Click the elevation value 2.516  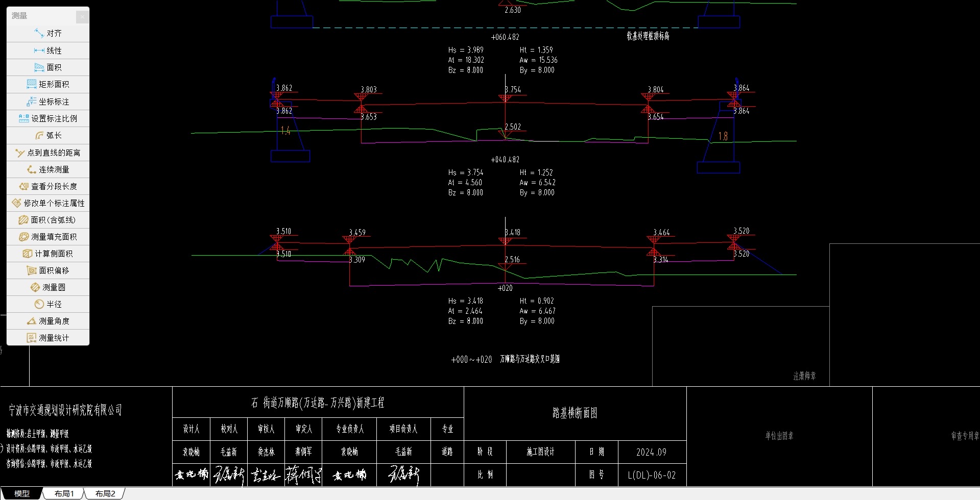512,260
